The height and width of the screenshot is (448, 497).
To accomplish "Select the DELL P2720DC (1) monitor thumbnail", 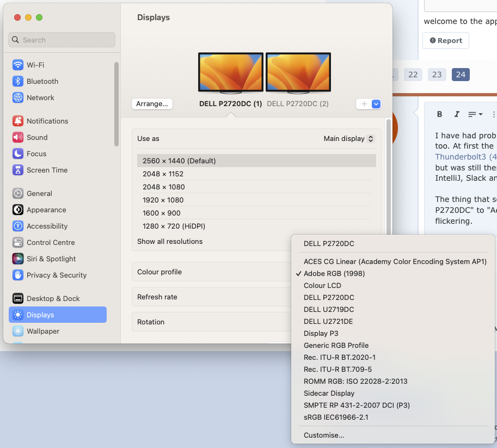I will [231, 73].
